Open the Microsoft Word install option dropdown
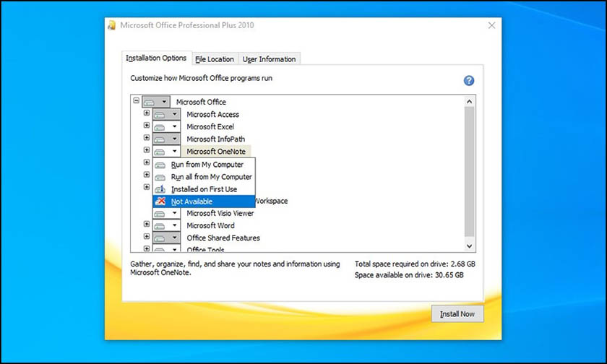This screenshot has height=364, width=607. (174, 226)
